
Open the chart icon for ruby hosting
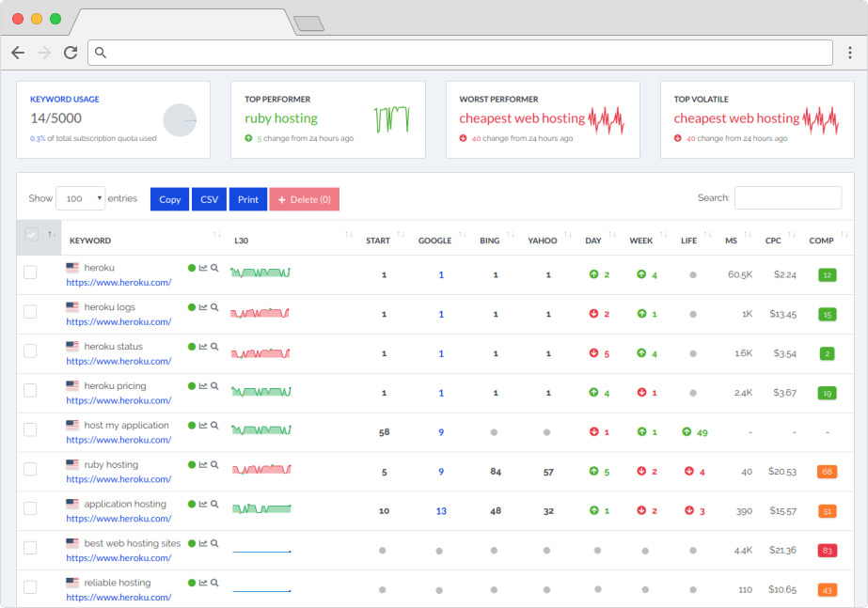(203, 465)
